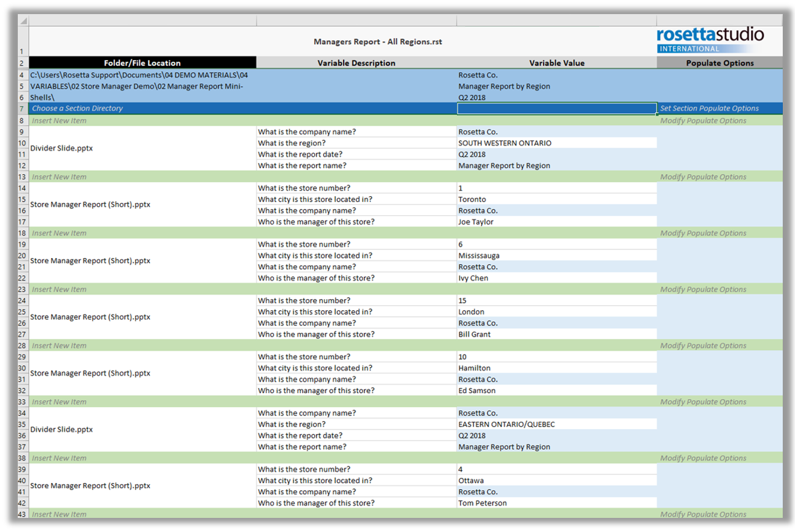Click the selected empty cell in row 7
Viewport: 795px width, 532px height.
556,108
